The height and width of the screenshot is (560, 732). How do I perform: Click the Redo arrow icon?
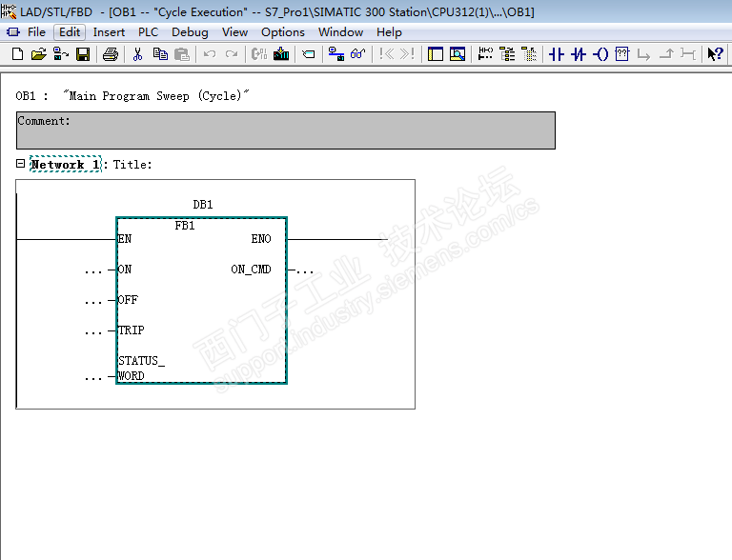click(231, 54)
